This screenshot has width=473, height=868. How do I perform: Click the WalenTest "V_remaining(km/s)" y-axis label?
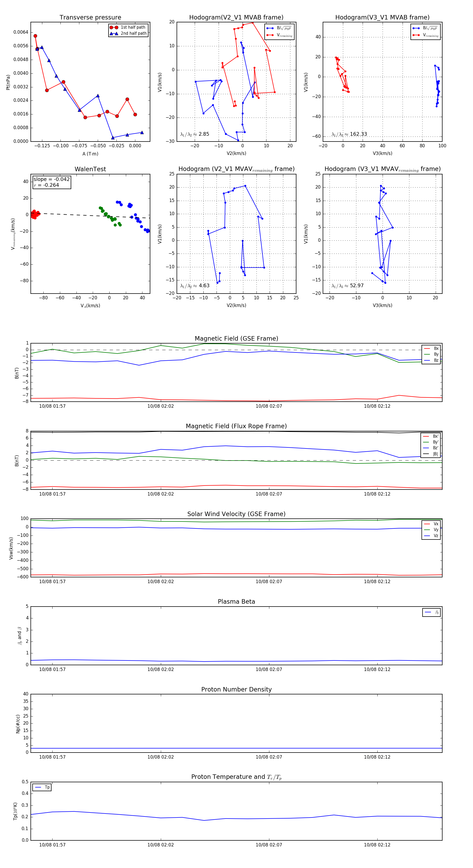[x=13, y=234]
